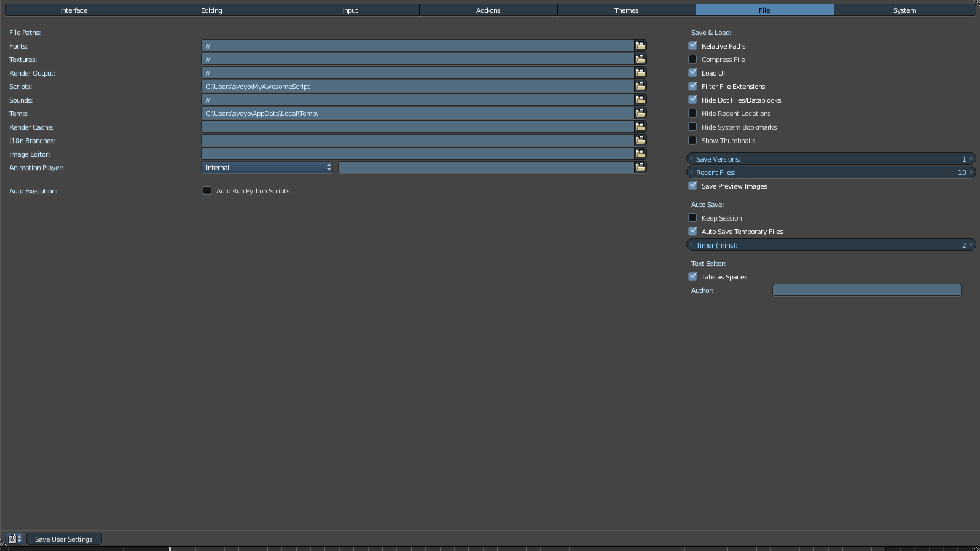Decrease Recent Files with left arrow
This screenshot has width=980, height=551.
coord(691,173)
